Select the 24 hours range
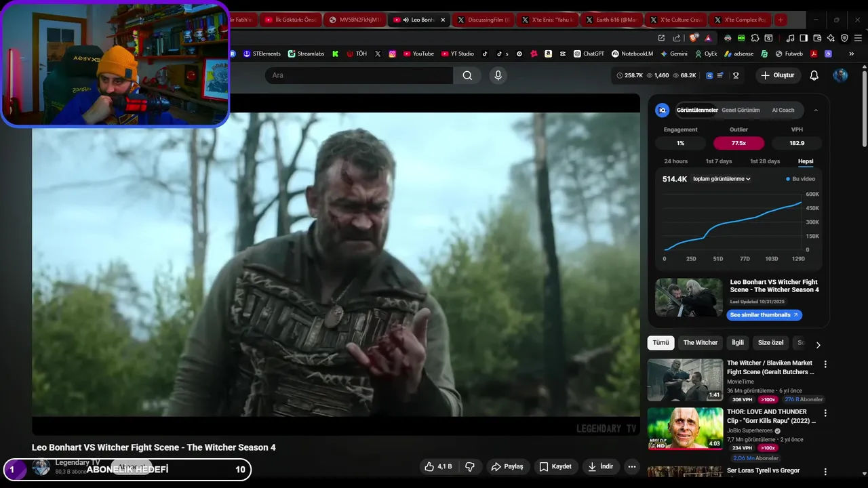The height and width of the screenshot is (488, 868). (675, 161)
